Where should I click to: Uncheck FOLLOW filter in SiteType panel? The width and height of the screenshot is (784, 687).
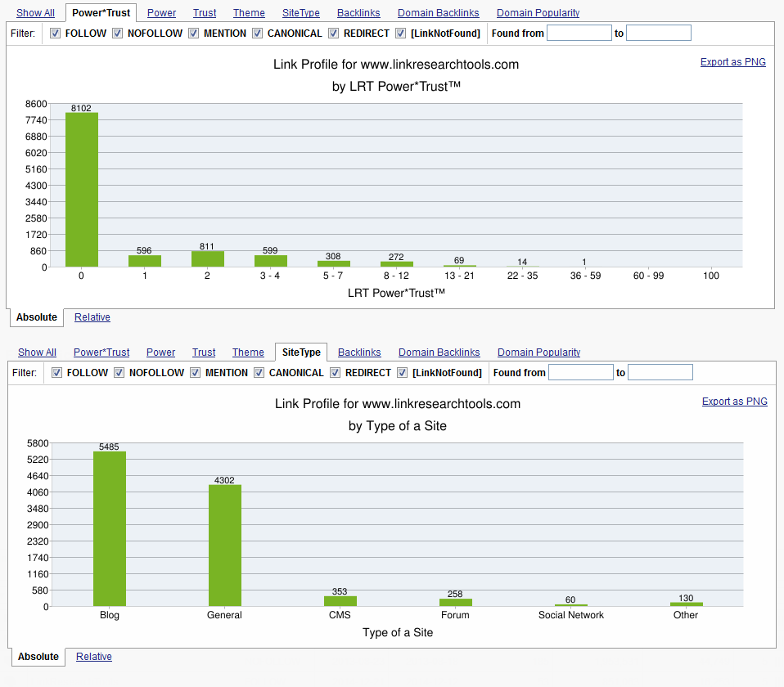click(57, 373)
